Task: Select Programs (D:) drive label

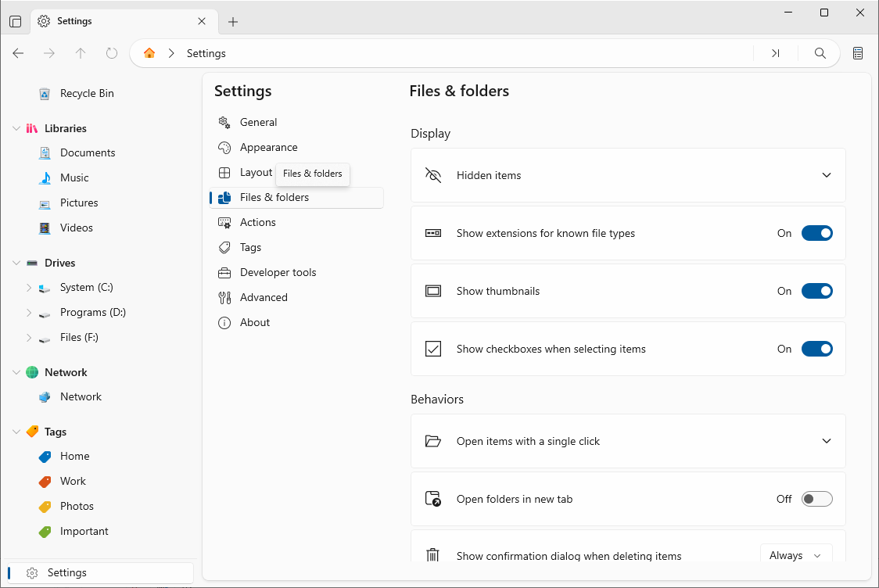Action: 92,313
